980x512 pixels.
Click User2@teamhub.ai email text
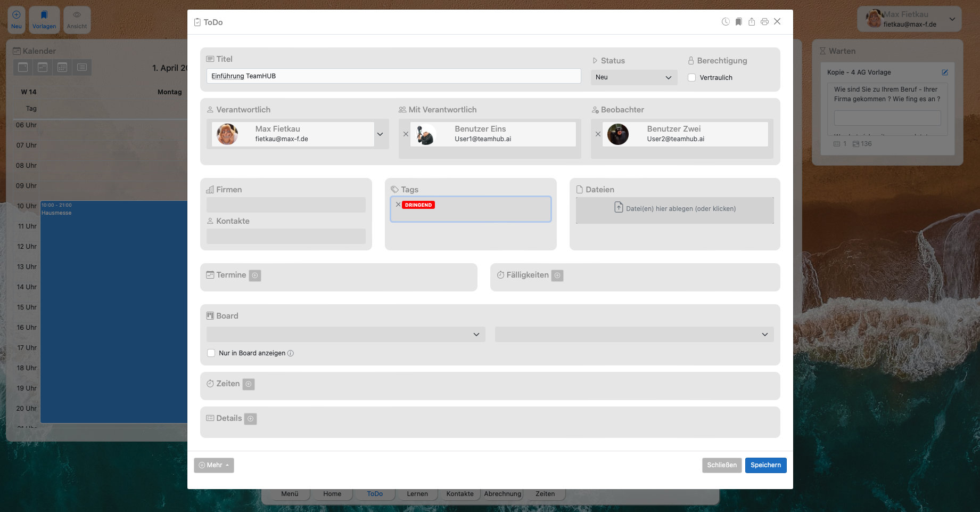click(x=676, y=139)
